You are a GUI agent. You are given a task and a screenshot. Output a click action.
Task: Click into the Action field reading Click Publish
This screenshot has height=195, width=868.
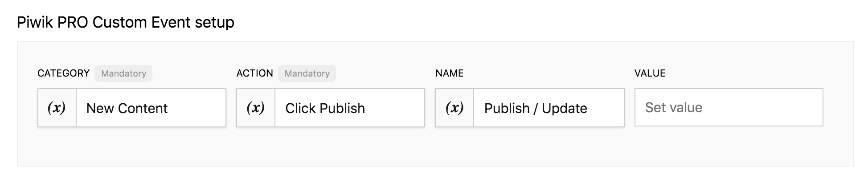[x=349, y=108]
